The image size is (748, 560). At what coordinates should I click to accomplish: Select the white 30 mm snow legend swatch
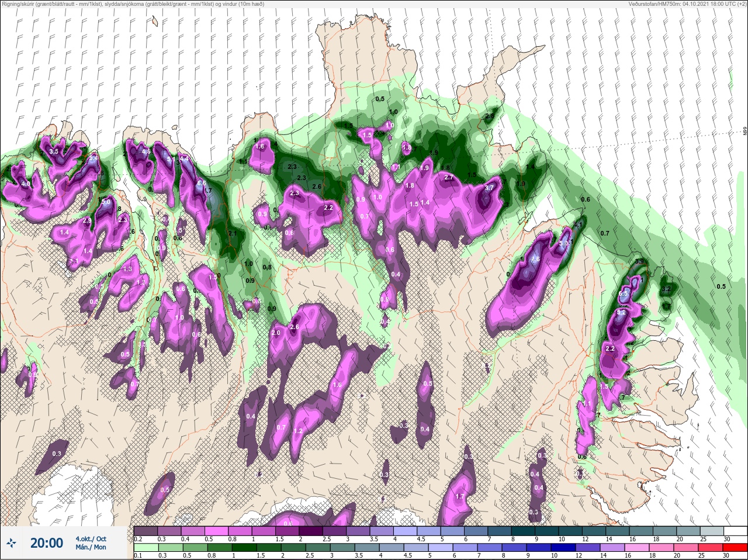(x=735, y=531)
